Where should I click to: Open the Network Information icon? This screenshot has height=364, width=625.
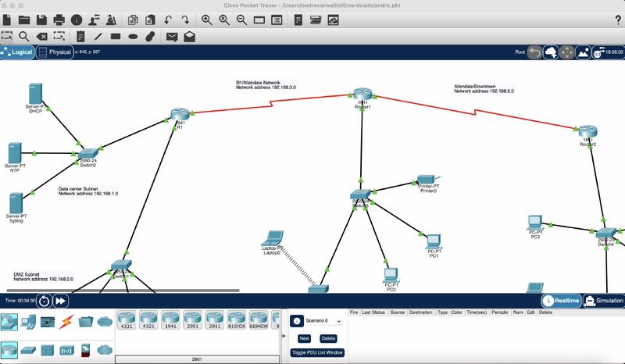pos(77,20)
